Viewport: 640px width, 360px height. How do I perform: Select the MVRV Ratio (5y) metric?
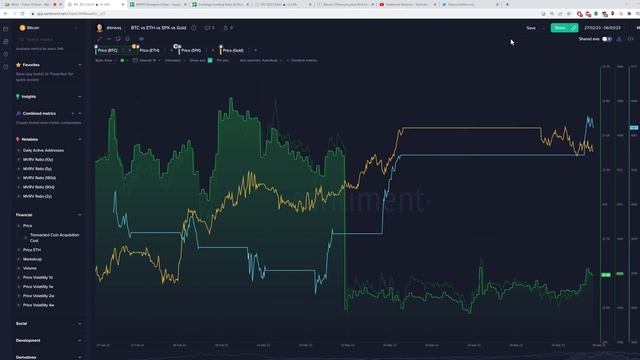tap(37, 169)
